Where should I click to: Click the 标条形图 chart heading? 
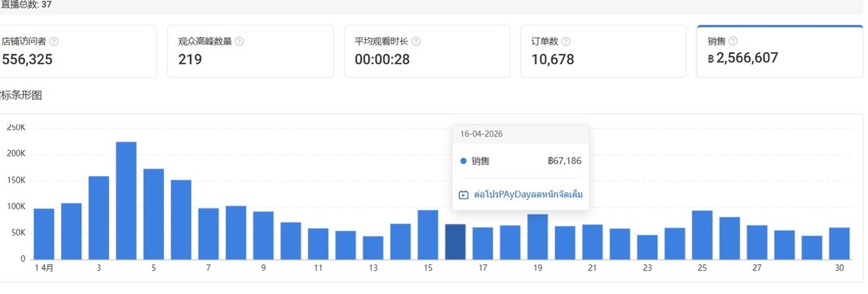pos(21,96)
